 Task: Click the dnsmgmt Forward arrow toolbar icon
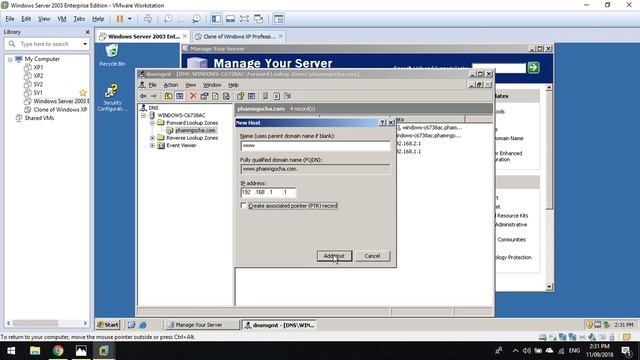coord(154,96)
